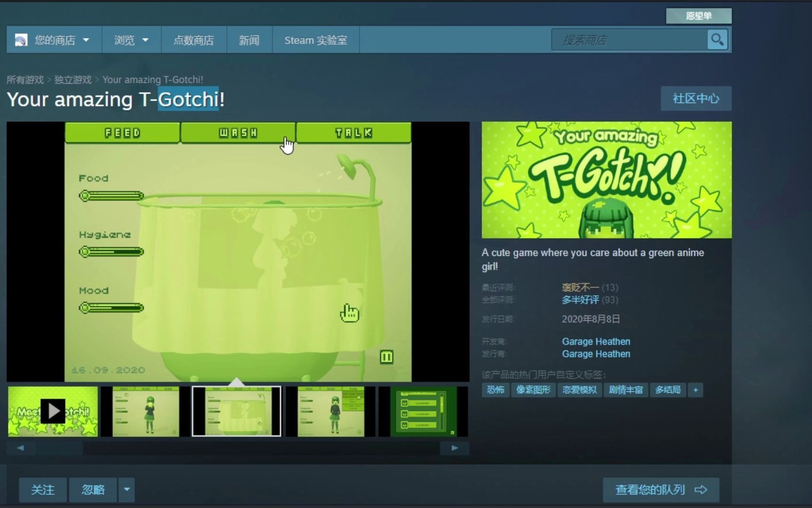Toggle the 忽略 ignore button
812x508 pixels.
pyautogui.click(x=93, y=490)
